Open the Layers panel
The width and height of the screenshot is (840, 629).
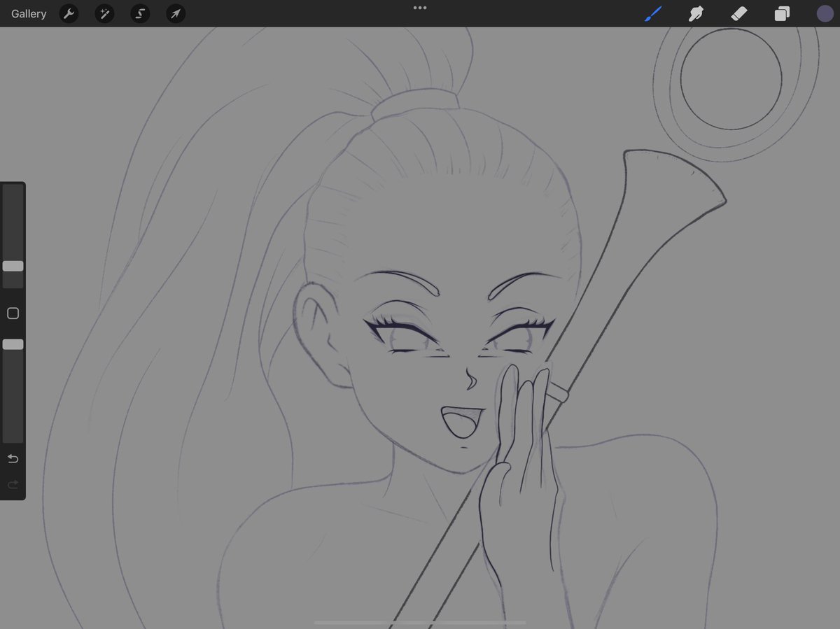click(782, 13)
